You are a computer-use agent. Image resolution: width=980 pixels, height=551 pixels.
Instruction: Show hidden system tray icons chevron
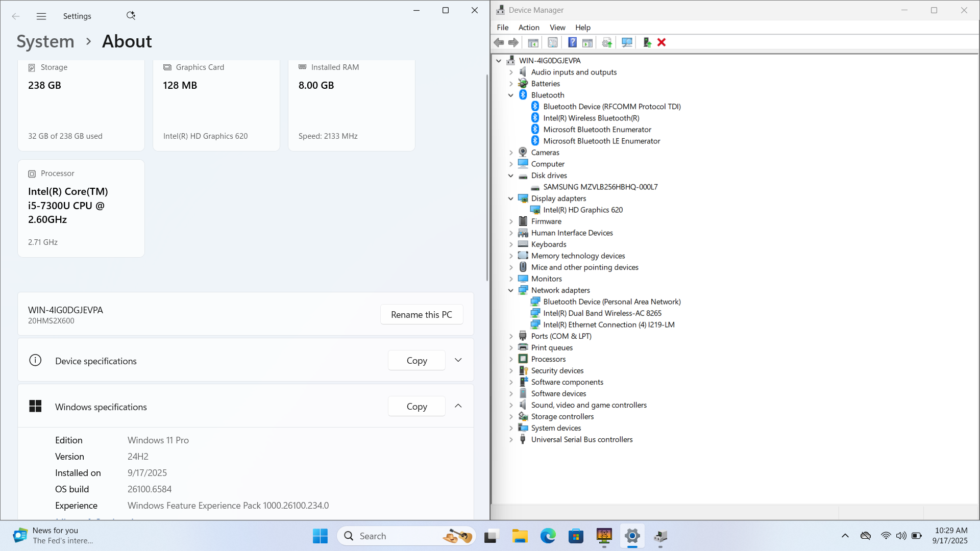click(x=845, y=536)
